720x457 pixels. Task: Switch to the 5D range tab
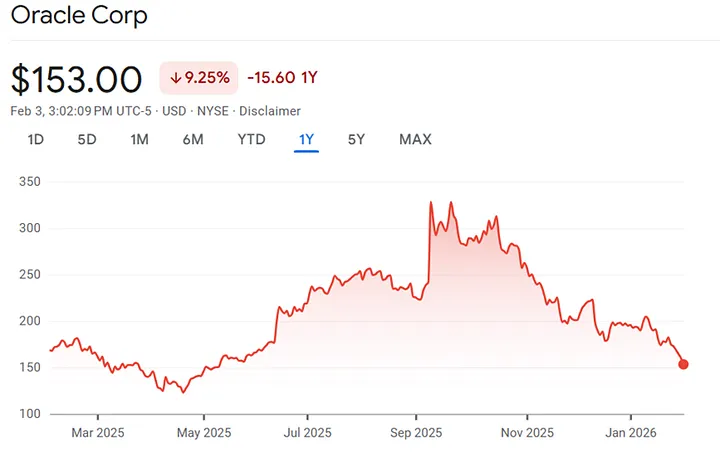[87, 139]
